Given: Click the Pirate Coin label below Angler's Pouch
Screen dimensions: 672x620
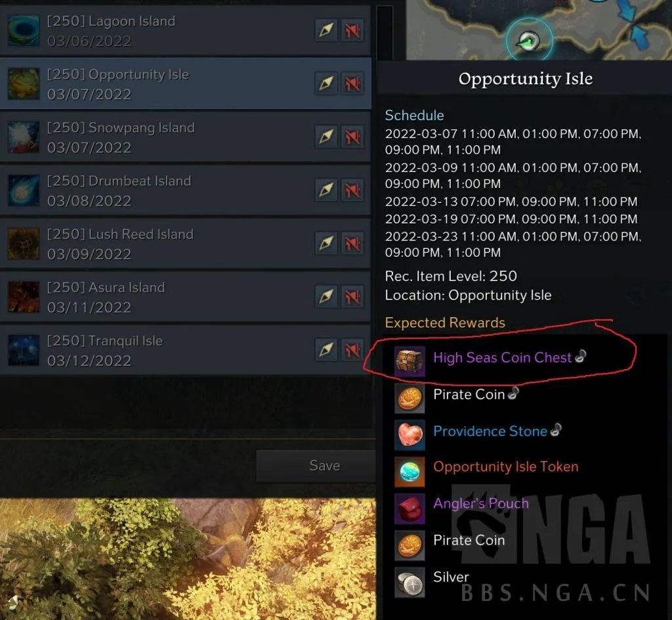Looking at the screenshot, I should (469, 540).
